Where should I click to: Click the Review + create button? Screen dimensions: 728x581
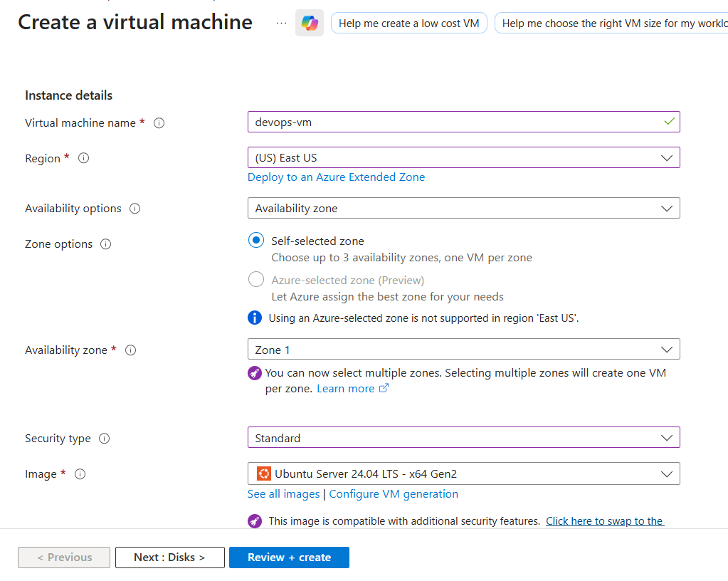(289, 558)
